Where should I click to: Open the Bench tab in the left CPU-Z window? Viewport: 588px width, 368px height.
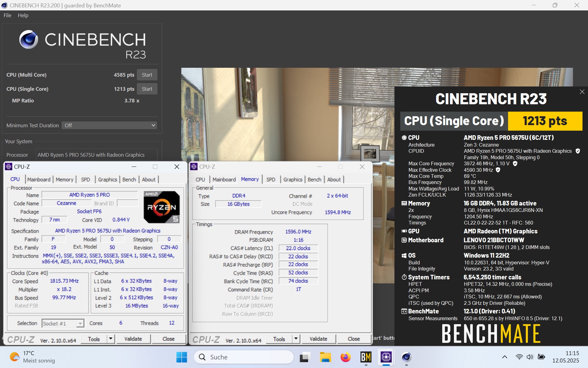129,179
